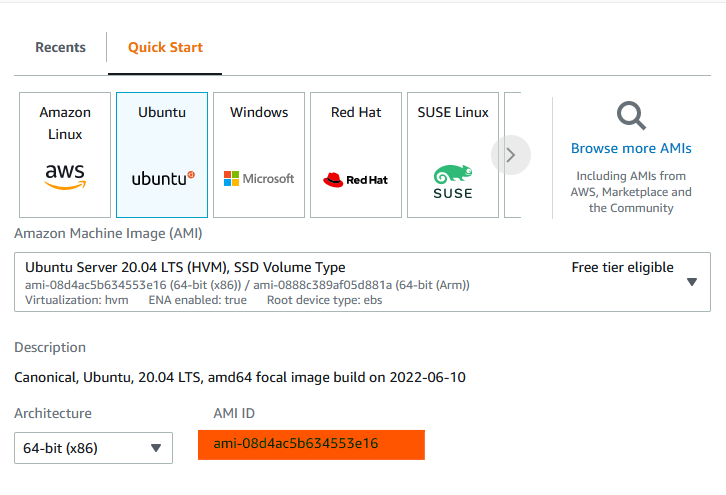726x495 pixels.
Task: Click the AMI description text
Action: click(240, 378)
